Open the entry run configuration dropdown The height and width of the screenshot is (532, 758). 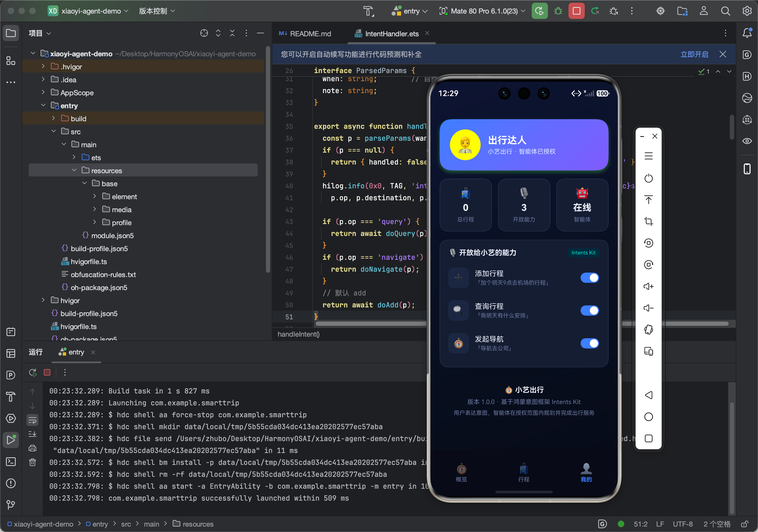(410, 11)
